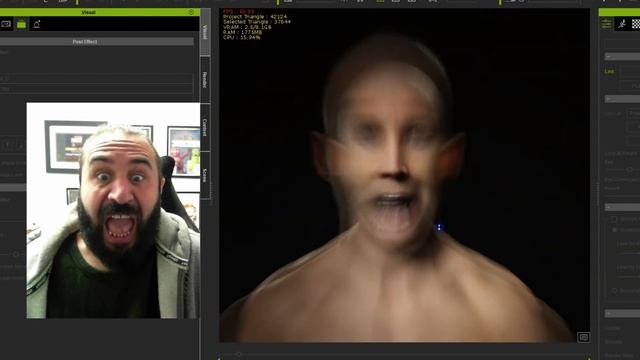Click the 'Project Triangle : 42124' stat text
Screen dimensions: 640x360
point(255,17)
